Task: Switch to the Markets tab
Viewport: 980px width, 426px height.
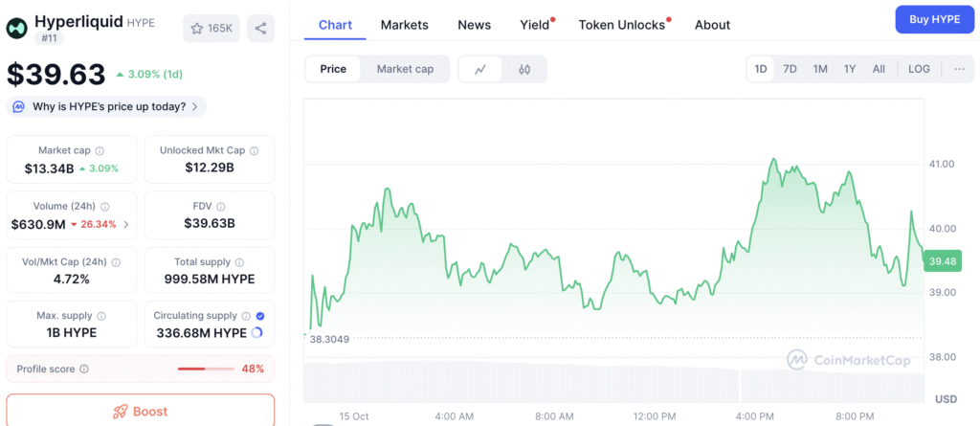Action: (x=404, y=25)
